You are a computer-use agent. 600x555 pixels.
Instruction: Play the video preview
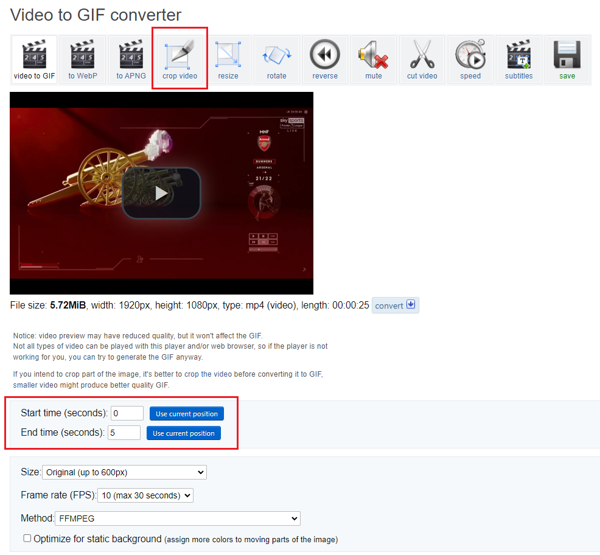tap(161, 193)
